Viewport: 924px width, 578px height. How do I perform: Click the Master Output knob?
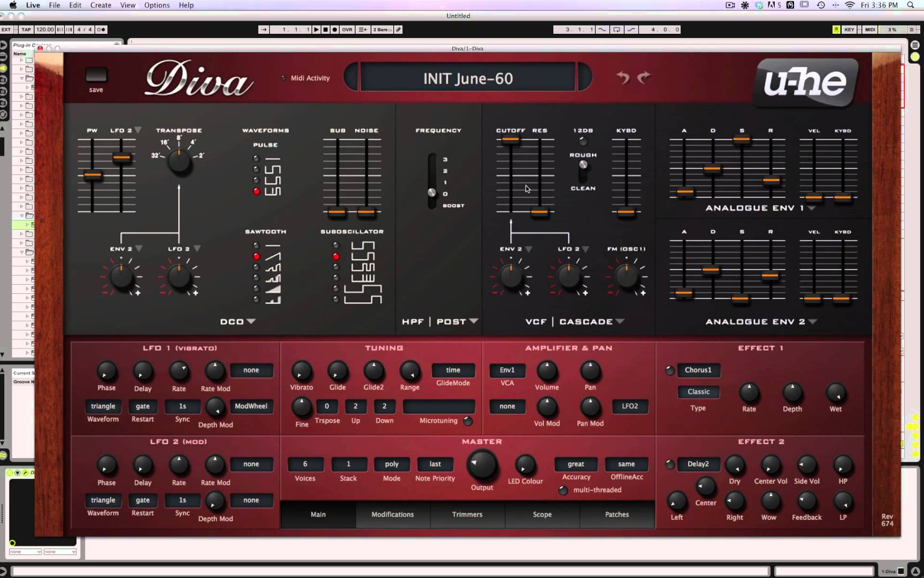point(482,465)
